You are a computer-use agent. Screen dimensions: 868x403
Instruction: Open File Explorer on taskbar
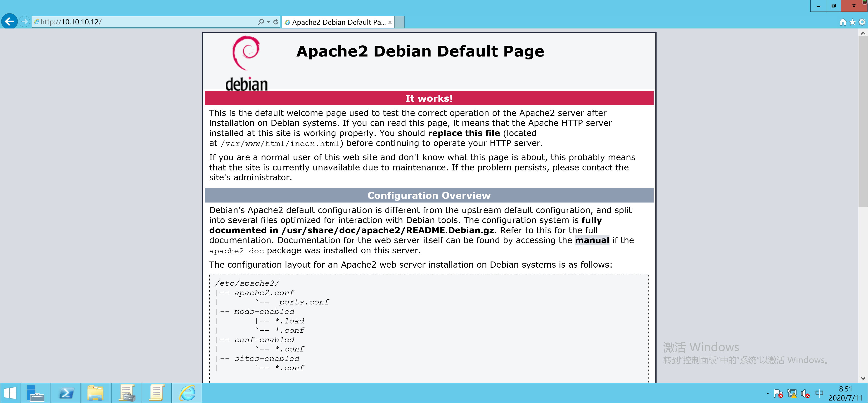click(x=95, y=393)
